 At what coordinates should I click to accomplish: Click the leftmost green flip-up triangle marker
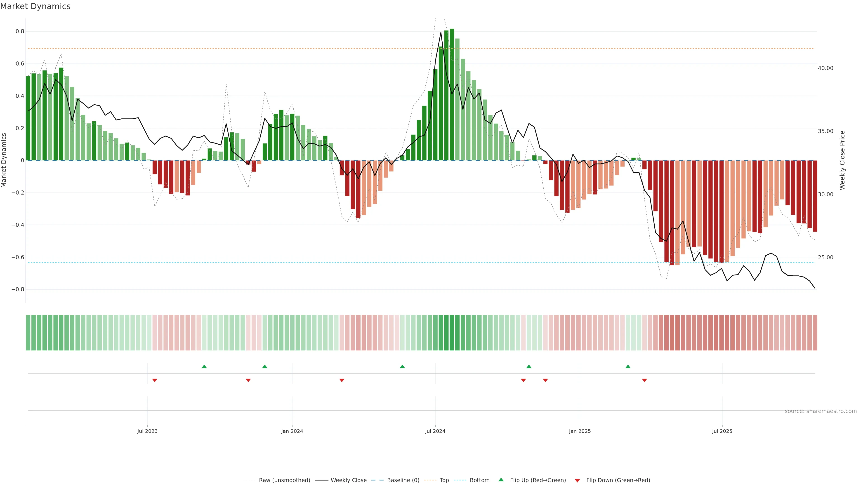click(204, 366)
